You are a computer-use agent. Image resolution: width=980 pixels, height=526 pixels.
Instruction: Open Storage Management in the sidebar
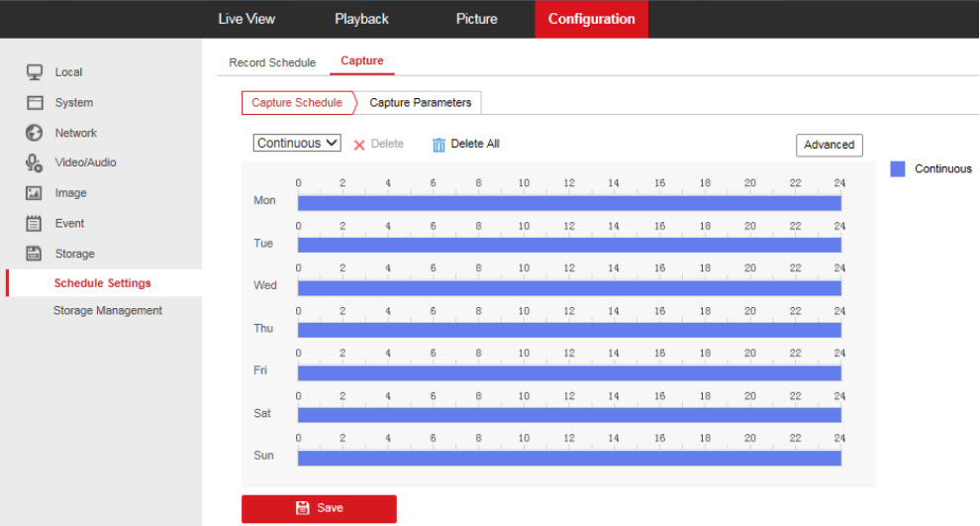tap(108, 311)
